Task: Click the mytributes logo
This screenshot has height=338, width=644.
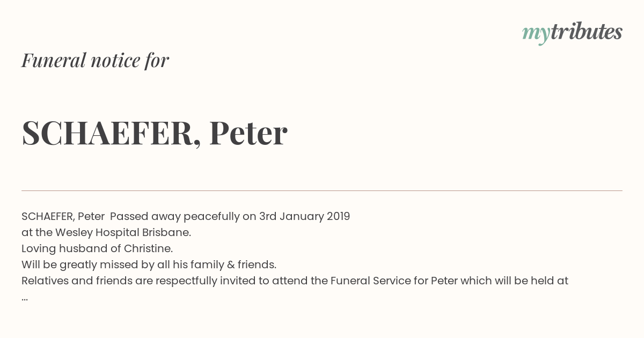Action: (572, 33)
